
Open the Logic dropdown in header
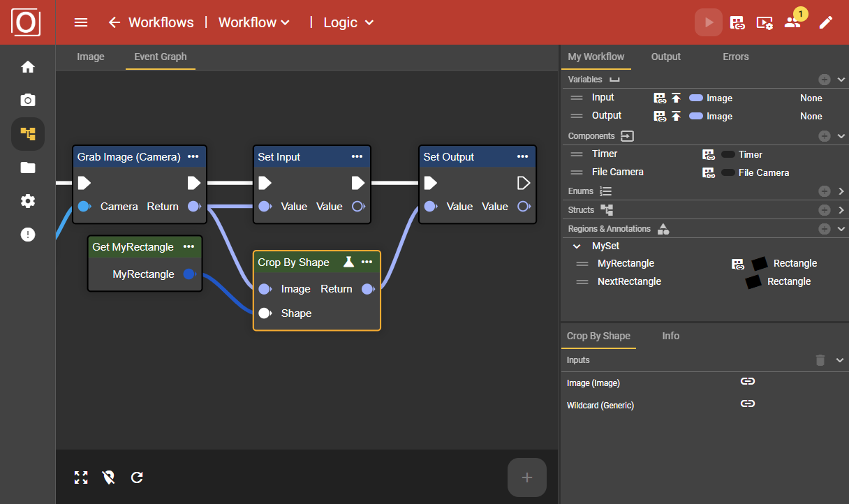tap(349, 22)
